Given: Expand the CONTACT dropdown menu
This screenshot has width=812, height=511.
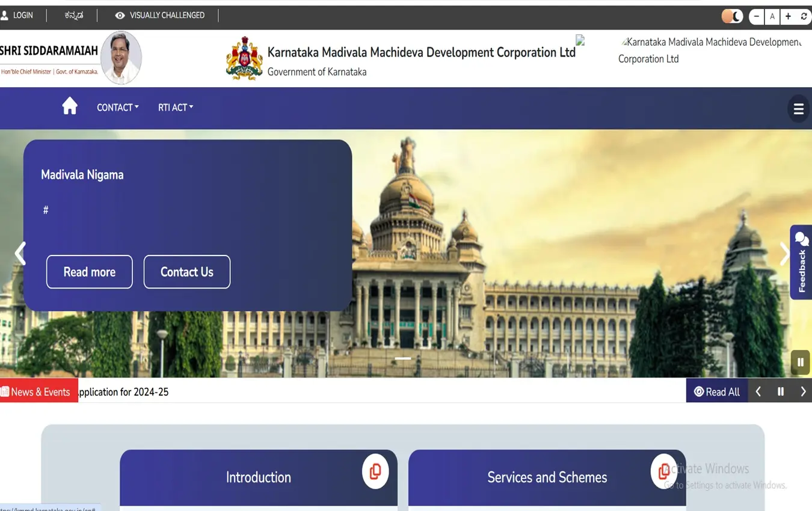Looking at the screenshot, I should pos(118,108).
